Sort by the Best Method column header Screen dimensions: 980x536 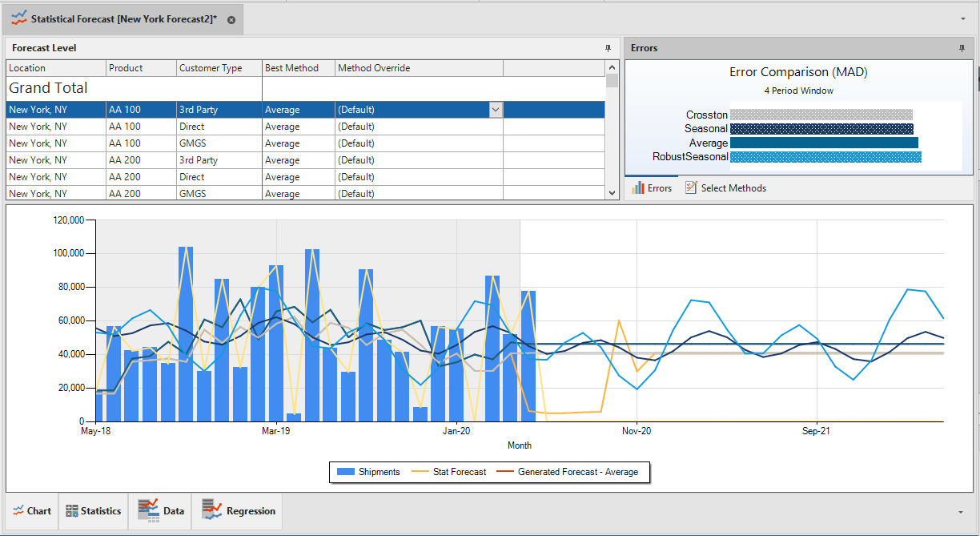[299, 68]
